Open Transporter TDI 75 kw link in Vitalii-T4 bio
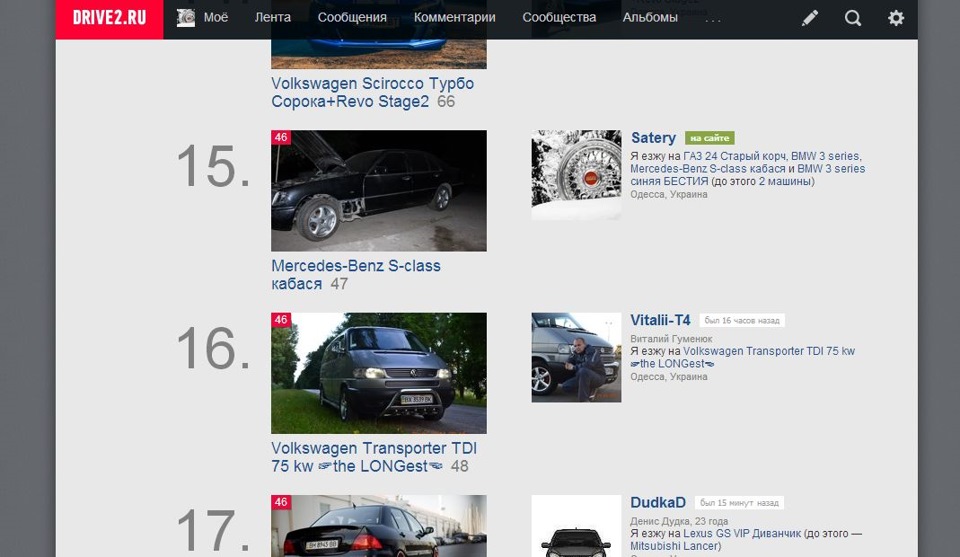 [x=743, y=357]
